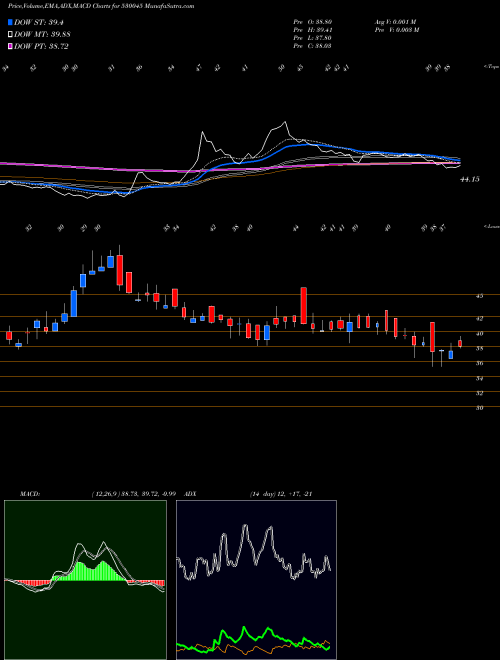Click the chart title mentioning MunafaSutra.com
Image resolution: width=500 pixels, height=660 pixels.
pos(101,6)
